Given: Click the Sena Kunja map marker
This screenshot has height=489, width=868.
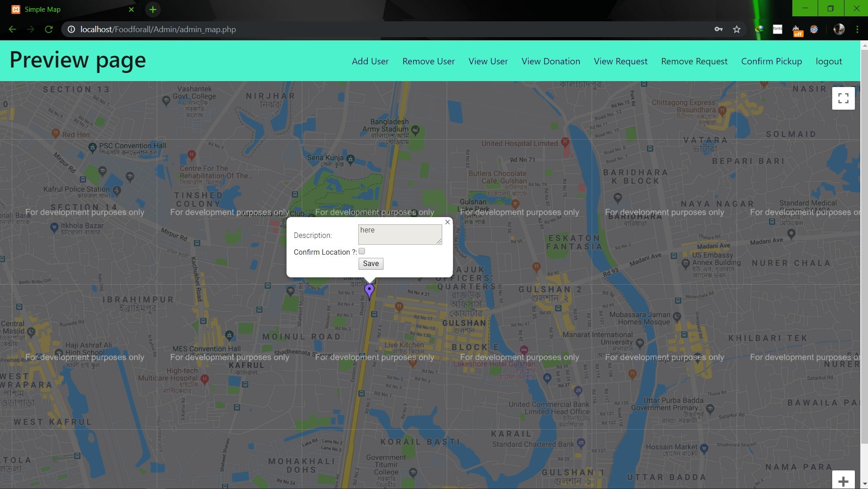Looking at the screenshot, I should pyautogui.click(x=350, y=159).
